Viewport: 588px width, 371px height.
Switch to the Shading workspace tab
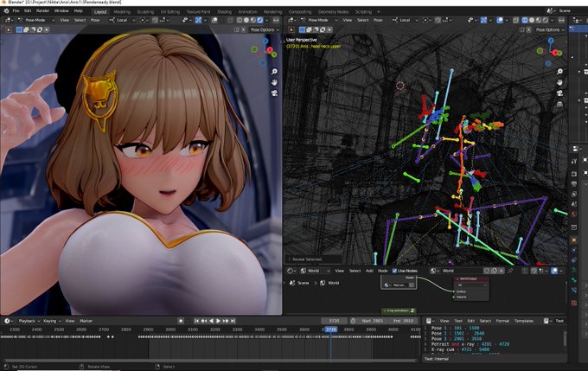[x=224, y=11]
